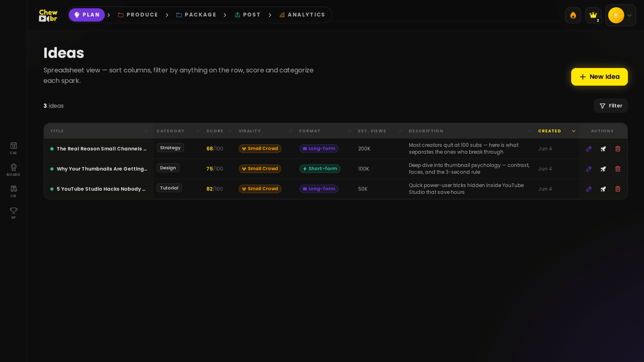
Task: Expand the profile menu chevron
Action: [629, 15]
